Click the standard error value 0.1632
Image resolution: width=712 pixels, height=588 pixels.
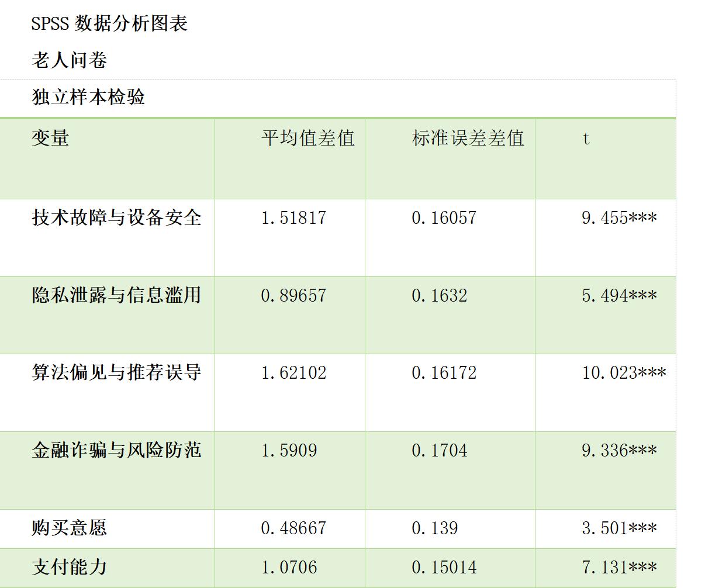[439, 296]
